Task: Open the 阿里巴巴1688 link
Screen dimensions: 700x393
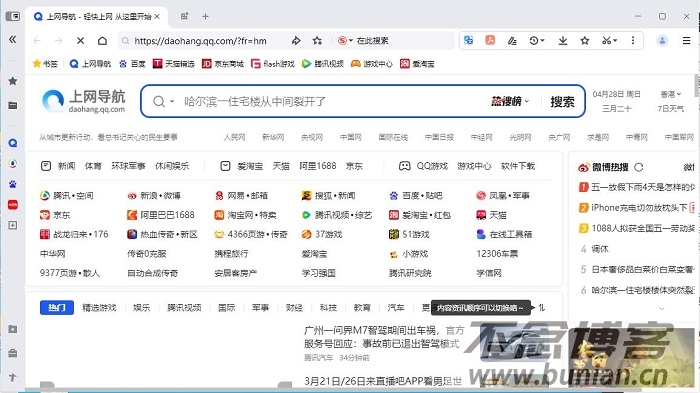Action: click(x=161, y=215)
